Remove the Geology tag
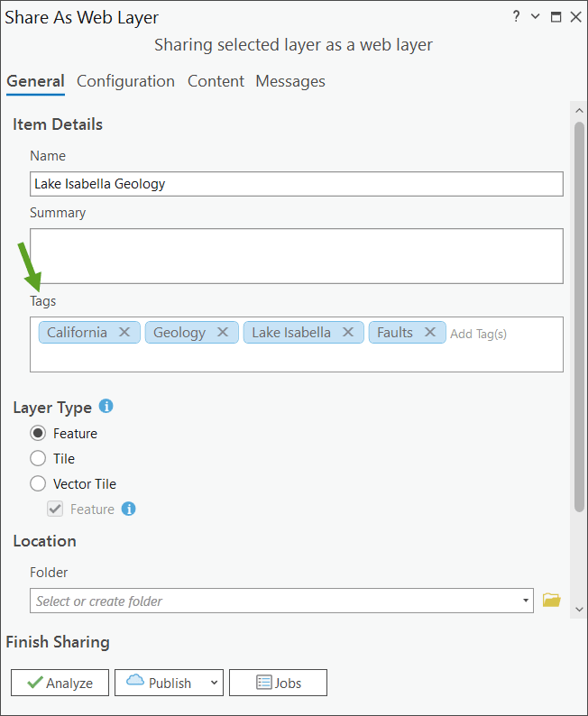 pos(223,332)
